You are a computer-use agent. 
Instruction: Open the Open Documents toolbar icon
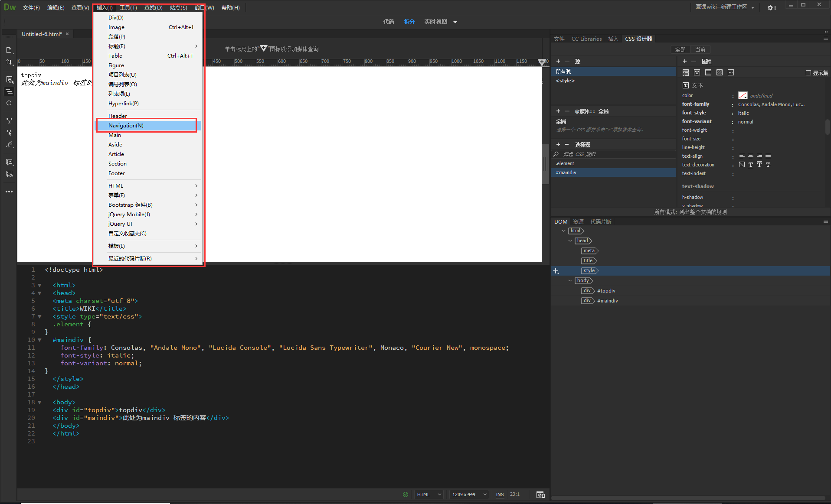pyautogui.click(x=9, y=50)
